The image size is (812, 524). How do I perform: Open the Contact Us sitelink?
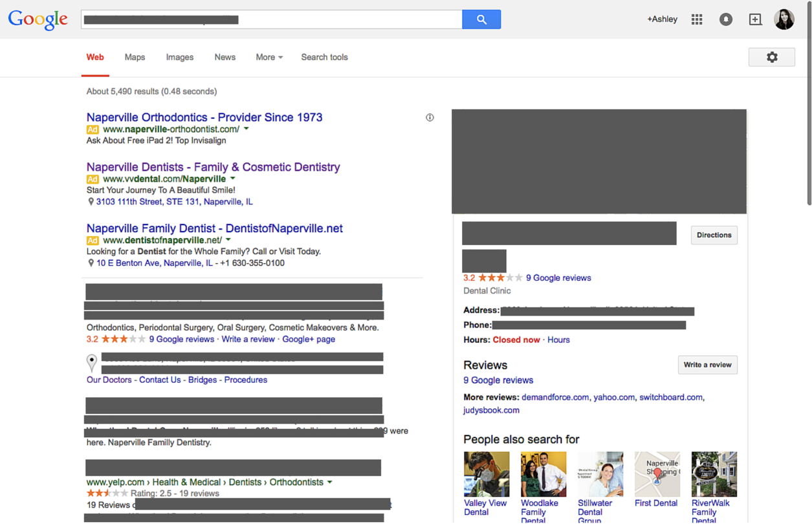coord(160,380)
